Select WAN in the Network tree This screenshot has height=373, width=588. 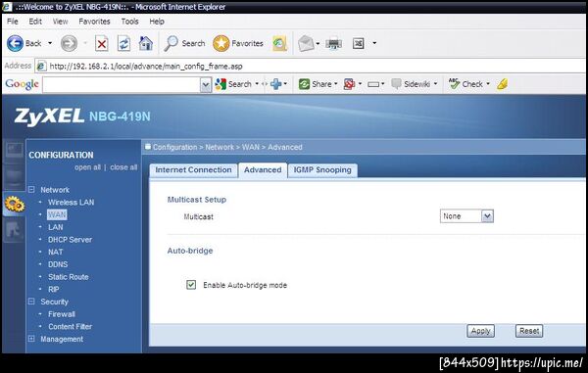pos(57,214)
